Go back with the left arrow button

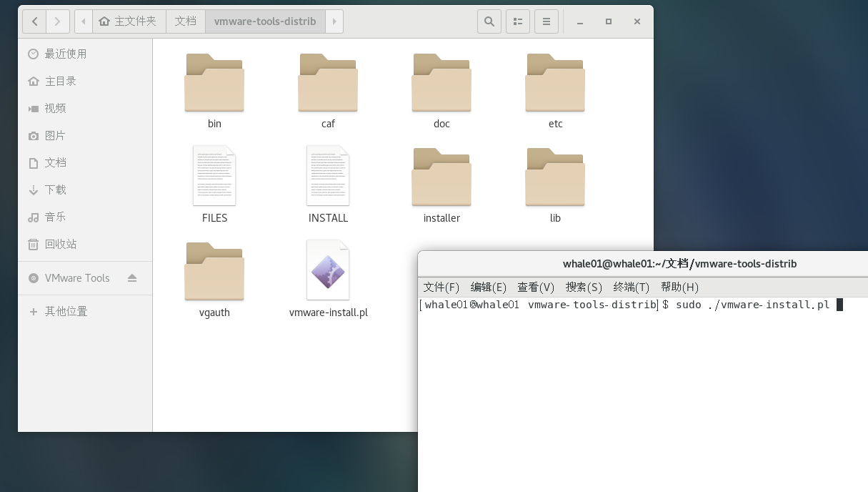click(34, 21)
